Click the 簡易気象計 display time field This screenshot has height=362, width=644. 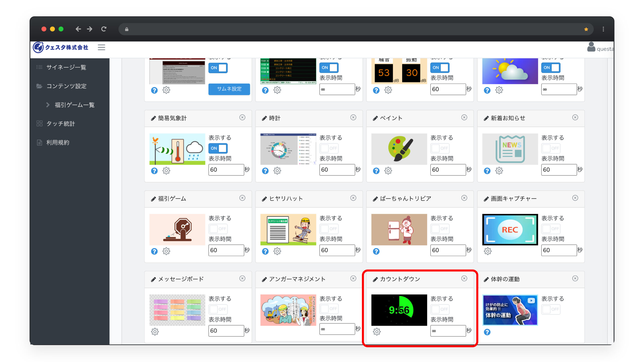click(226, 170)
